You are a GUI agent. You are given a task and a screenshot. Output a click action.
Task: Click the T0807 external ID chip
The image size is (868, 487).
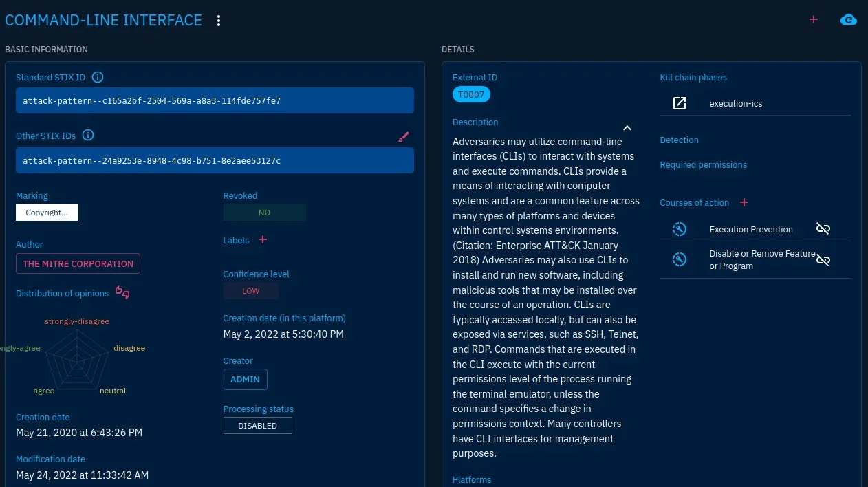pos(471,95)
